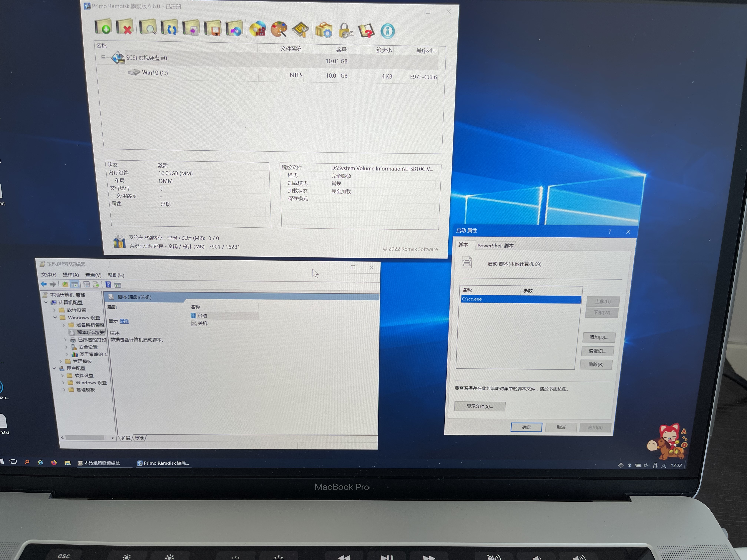The image size is (747, 560).
Task: Expand 管理模板 under 计算机配置
Action: (61, 361)
